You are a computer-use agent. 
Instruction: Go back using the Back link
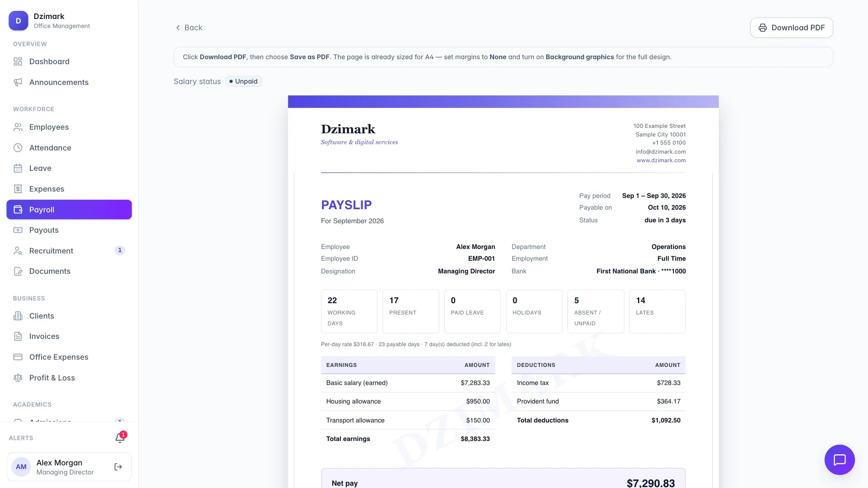tap(189, 28)
